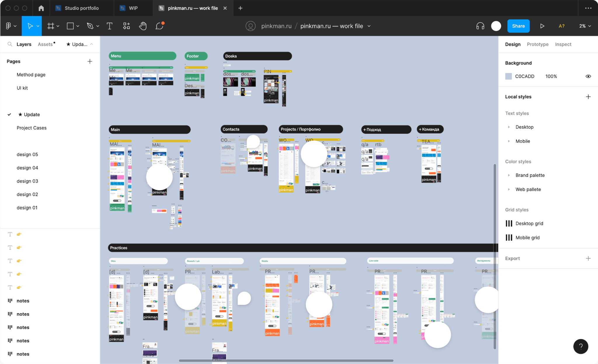Open the design 05 page

[27, 154]
